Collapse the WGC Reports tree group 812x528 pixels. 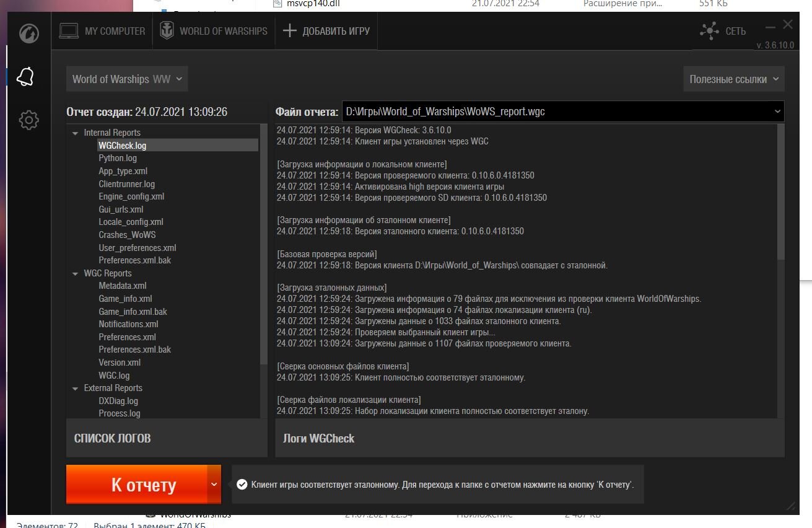point(76,273)
